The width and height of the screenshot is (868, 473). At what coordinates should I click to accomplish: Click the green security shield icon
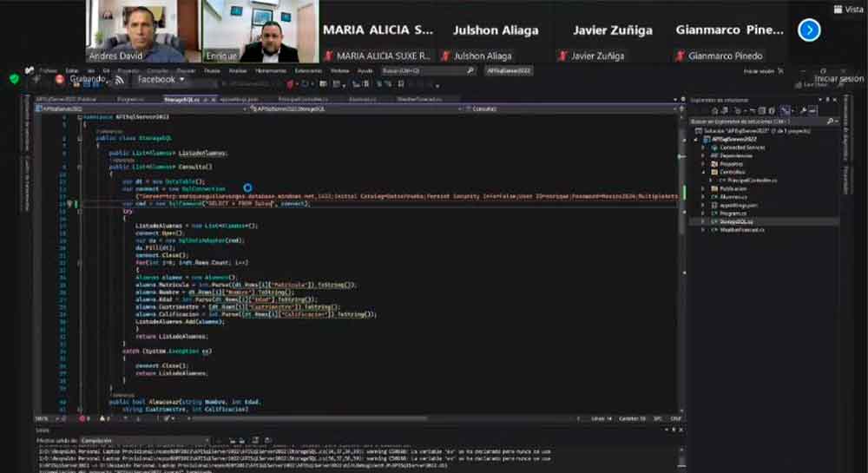coord(15,79)
